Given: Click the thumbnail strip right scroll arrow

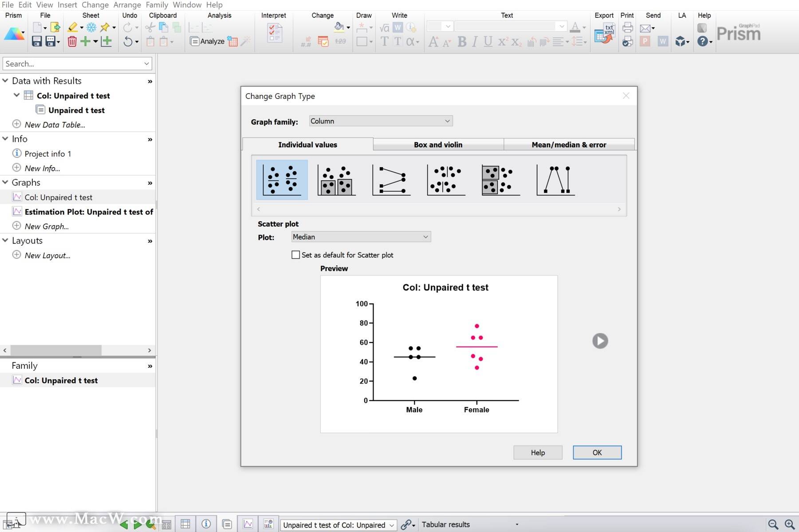Looking at the screenshot, I should click(x=619, y=209).
